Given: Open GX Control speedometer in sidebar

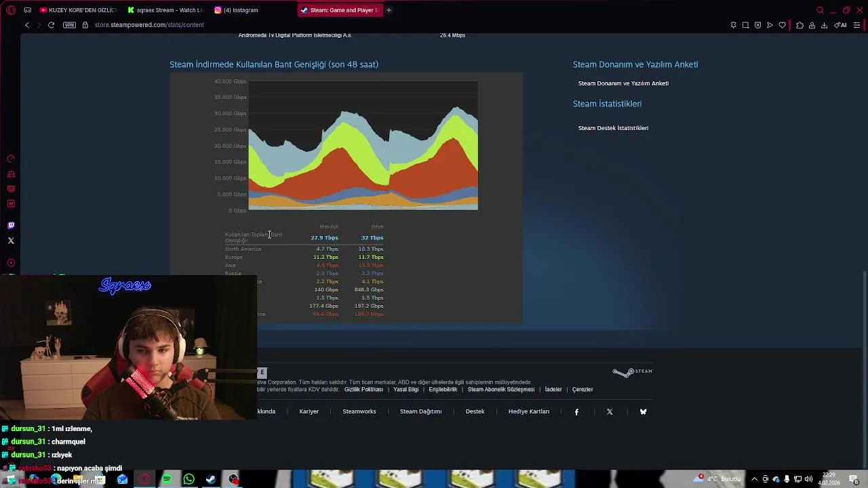Looking at the screenshot, I should pyautogui.click(x=11, y=159).
